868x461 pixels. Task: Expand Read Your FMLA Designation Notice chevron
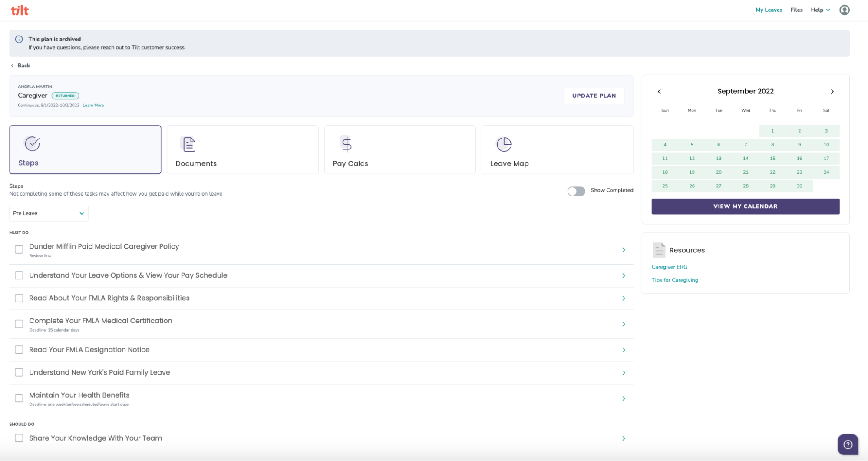coord(624,350)
